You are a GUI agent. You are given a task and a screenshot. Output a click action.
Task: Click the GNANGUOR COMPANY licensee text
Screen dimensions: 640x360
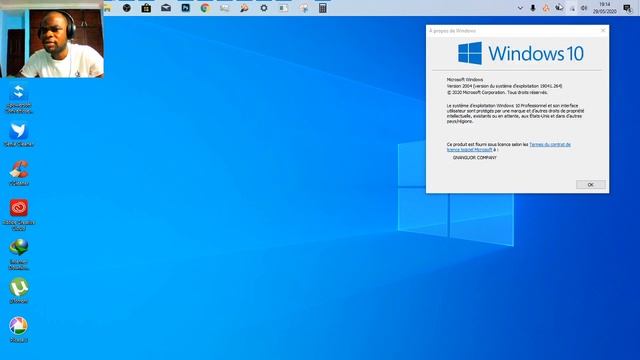coord(474,158)
